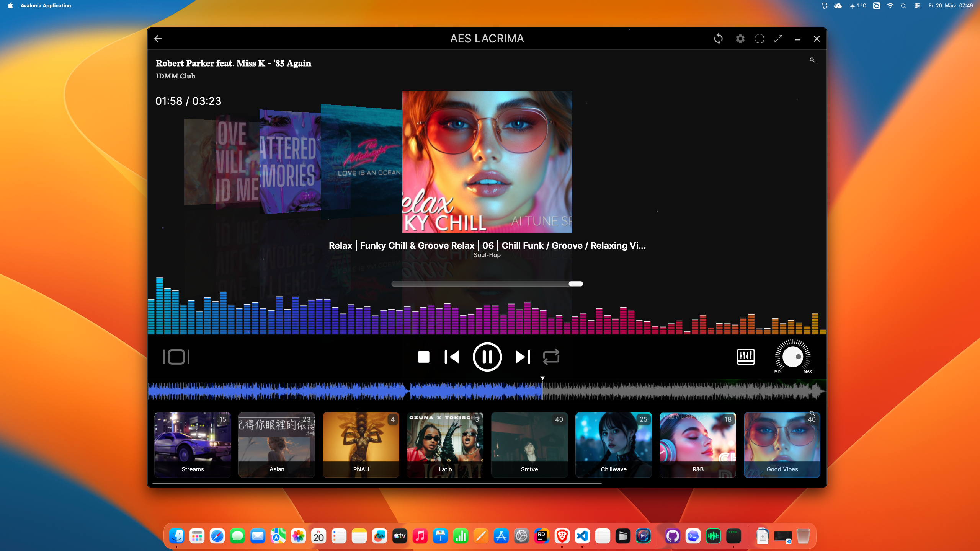Open the Asian playlist
This screenshot has height=551, width=980.
(x=277, y=445)
